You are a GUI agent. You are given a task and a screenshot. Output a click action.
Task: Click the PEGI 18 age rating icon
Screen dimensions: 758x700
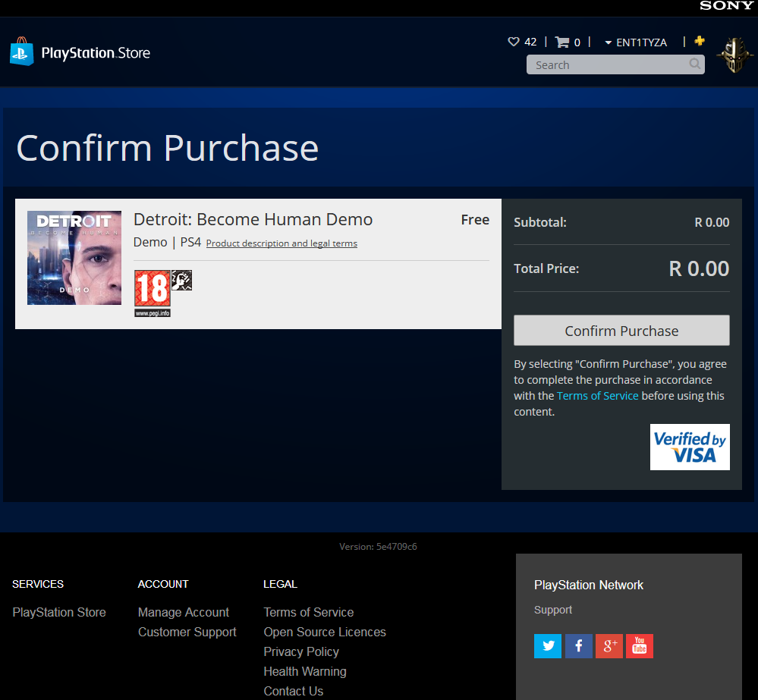click(153, 288)
